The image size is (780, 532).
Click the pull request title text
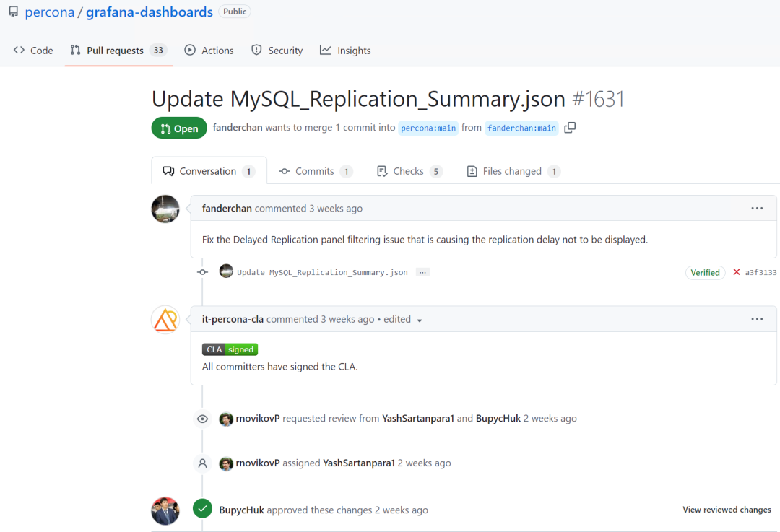point(358,98)
